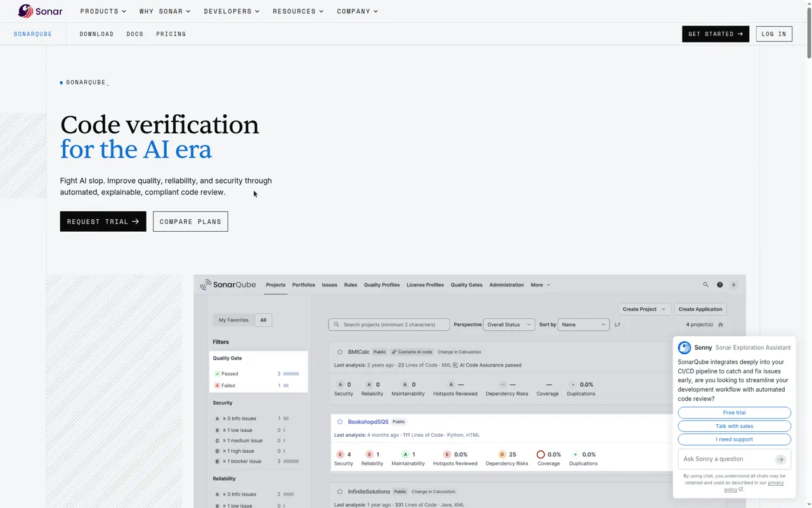This screenshot has width=812, height=508.
Task: Open the Quality Gates tab
Action: (466, 285)
